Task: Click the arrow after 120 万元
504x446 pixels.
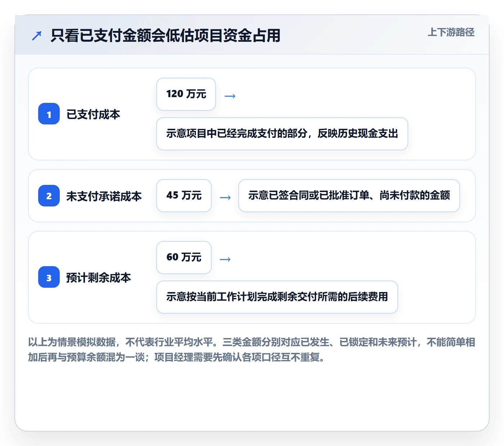Action: [230, 96]
